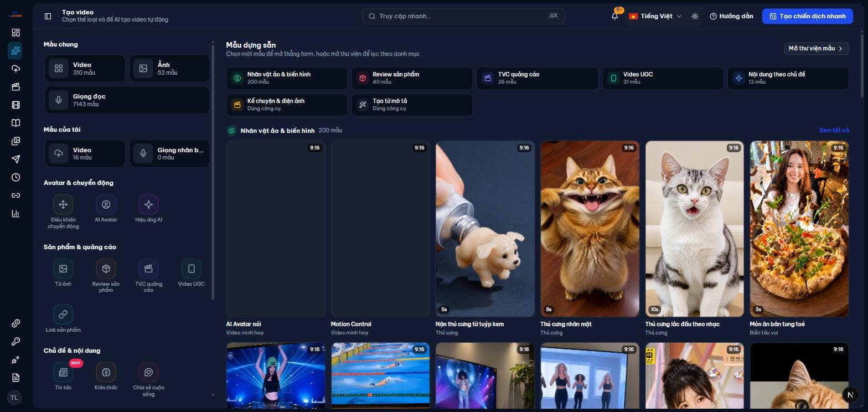Open the clock history icon in the sidebar

(15, 177)
